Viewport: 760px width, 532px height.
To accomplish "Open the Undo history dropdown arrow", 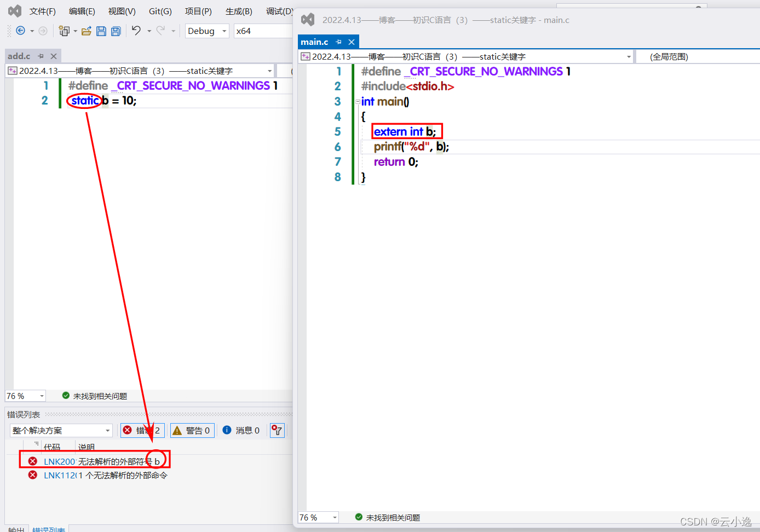I will (x=149, y=31).
